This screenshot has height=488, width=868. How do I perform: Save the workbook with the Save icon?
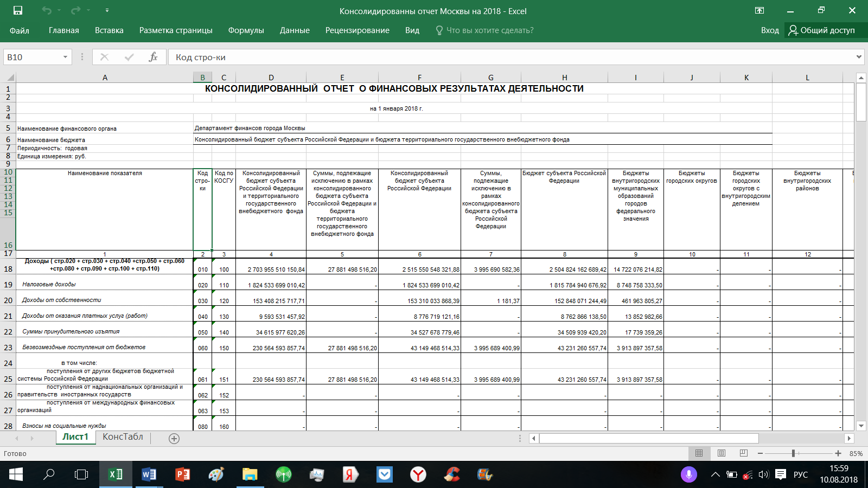point(18,11)
